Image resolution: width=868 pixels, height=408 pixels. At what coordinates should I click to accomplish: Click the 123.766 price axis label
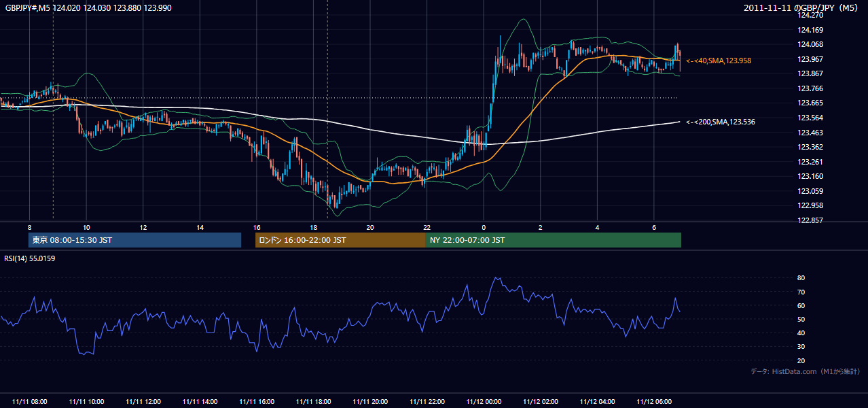pyautogui.click(x=810, y=88)
